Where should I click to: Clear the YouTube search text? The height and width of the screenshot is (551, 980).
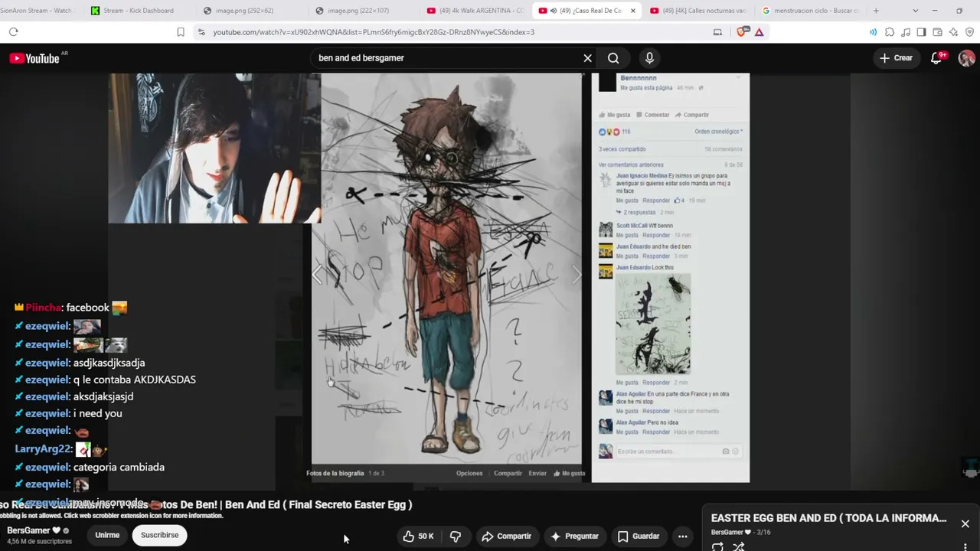click(587, 58)
